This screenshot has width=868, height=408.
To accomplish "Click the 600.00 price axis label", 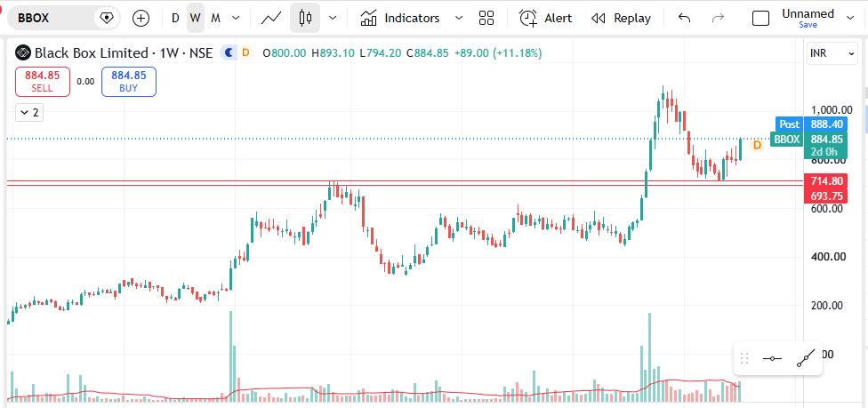I will point(829,209).
